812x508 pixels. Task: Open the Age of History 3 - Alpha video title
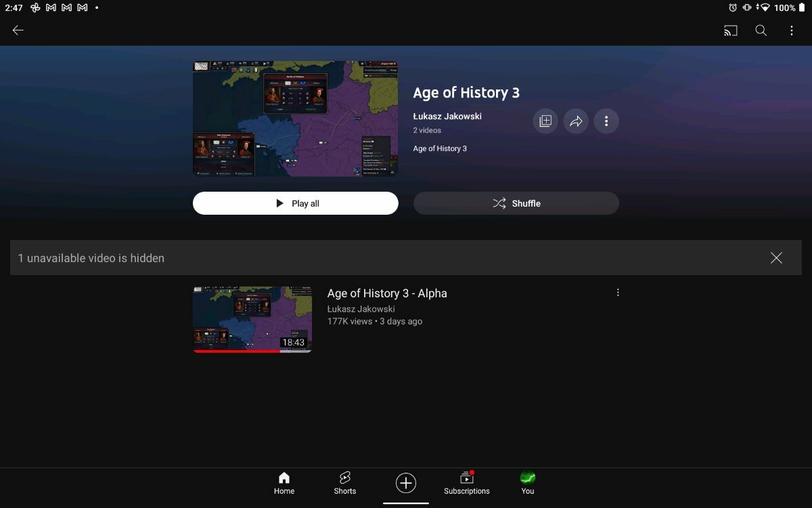387,293
